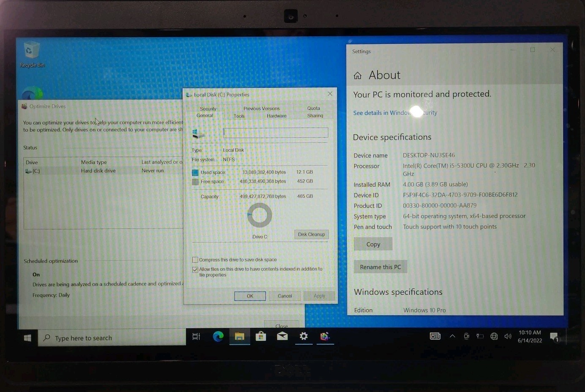Click Apply in Local Disk Properties
The width and height of the screenshot is (585, 392).
coord(319,296)
